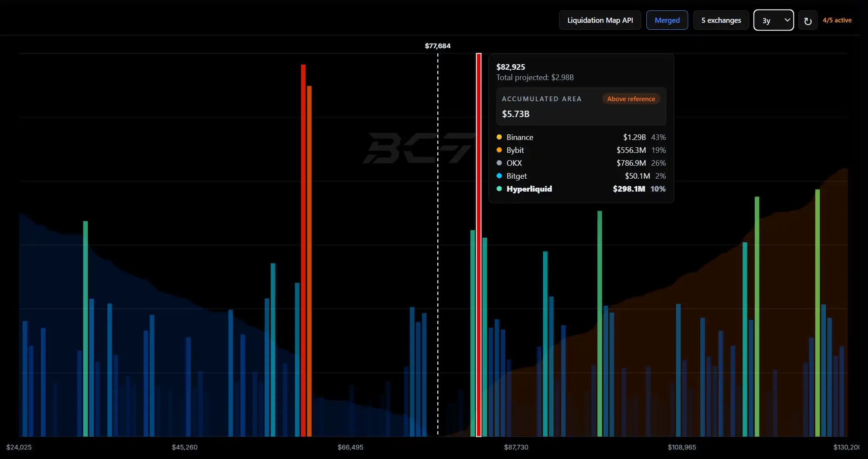Click the OKX gray legend dot
Viewport: 868px width, 459px height.
[499, 163]
